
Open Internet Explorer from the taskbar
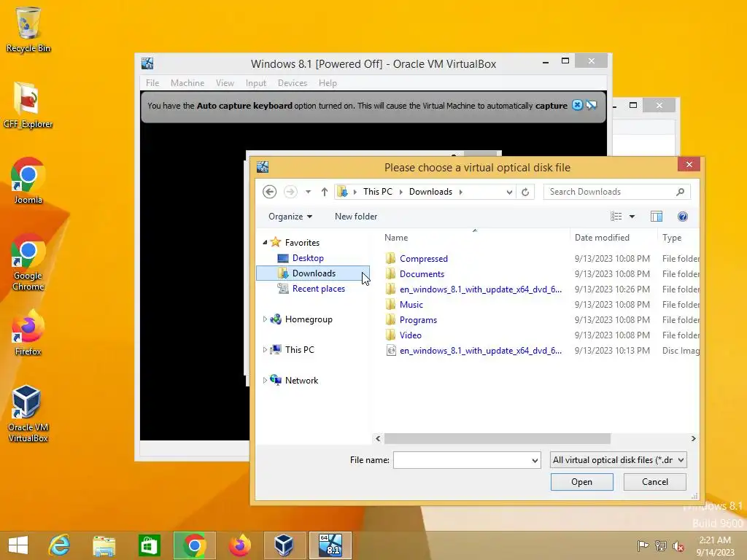[x=60, y=545]
